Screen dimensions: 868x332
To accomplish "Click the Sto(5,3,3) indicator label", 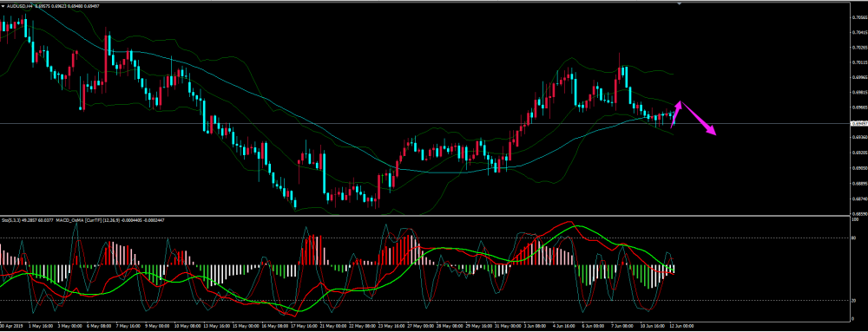I will (11, 220).
